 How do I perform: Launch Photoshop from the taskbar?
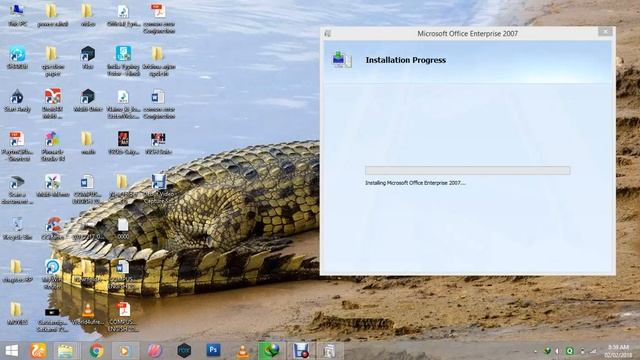coord(213,350)
